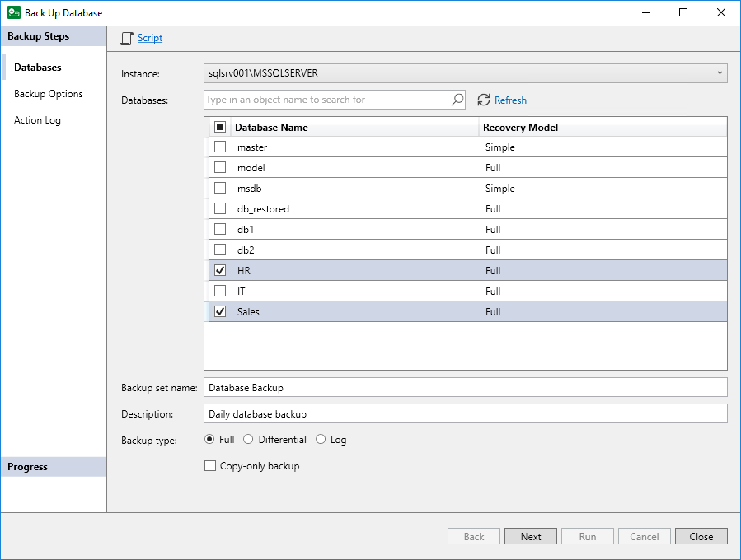
Task: Open the Instance dropdown
Action: [720, 72]
